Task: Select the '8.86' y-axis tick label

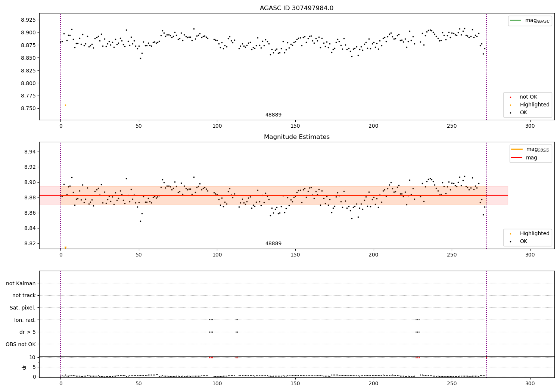Action: point(29,213)
